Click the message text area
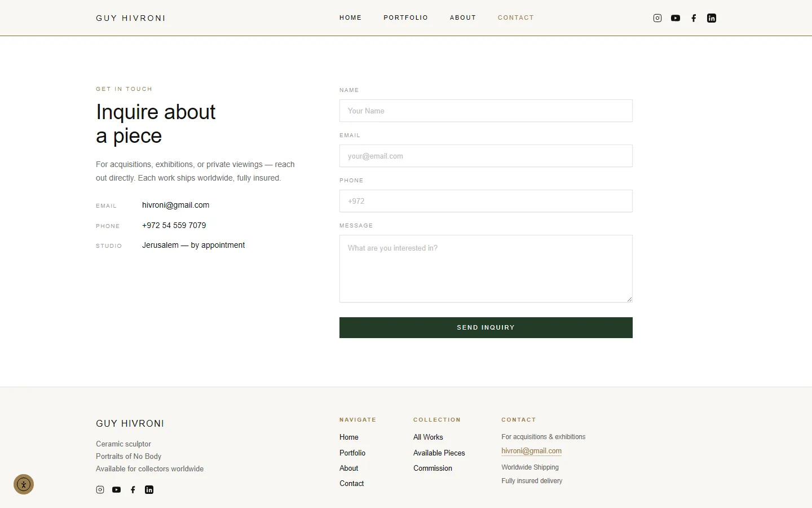812x508 pixels. (486, 269)
